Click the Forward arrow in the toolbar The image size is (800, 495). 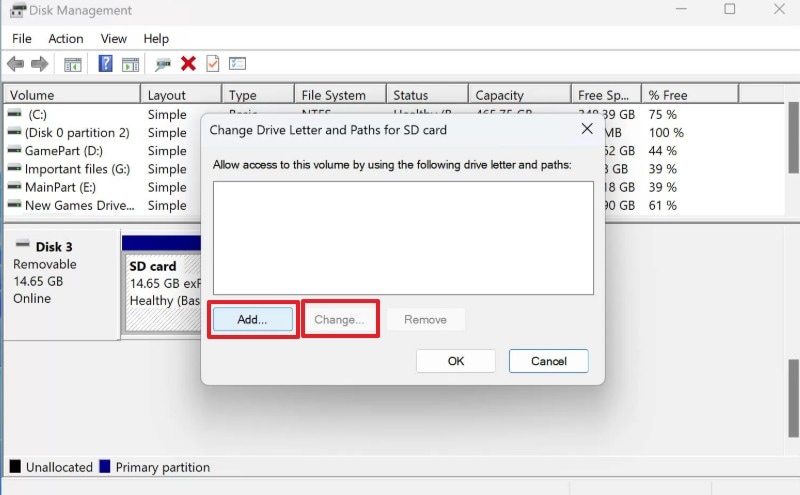pyautogui.click(x=39, y=64)
